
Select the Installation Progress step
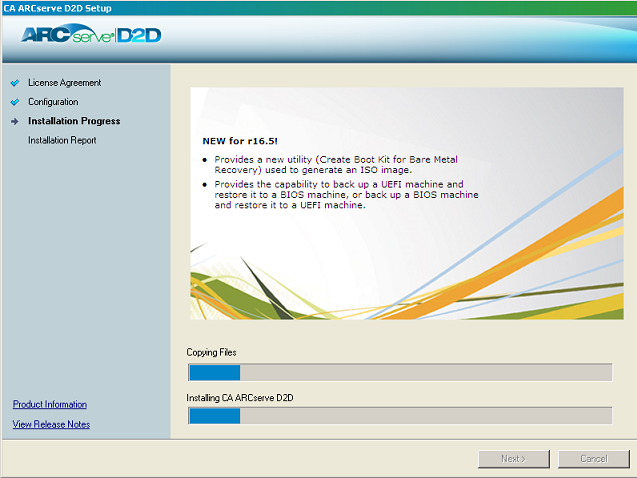pos(74,121)
